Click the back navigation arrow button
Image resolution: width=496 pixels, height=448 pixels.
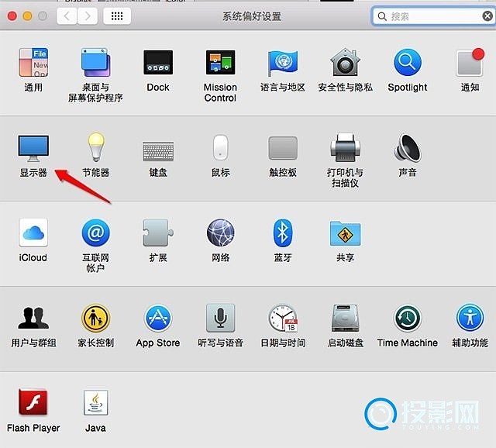point(67,16)
